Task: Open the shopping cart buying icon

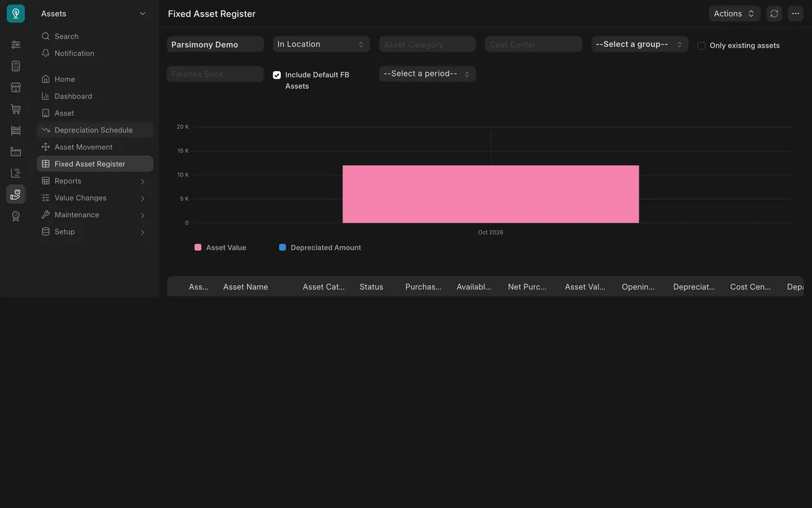Action: pyautogui.click(x=16, y=109)
